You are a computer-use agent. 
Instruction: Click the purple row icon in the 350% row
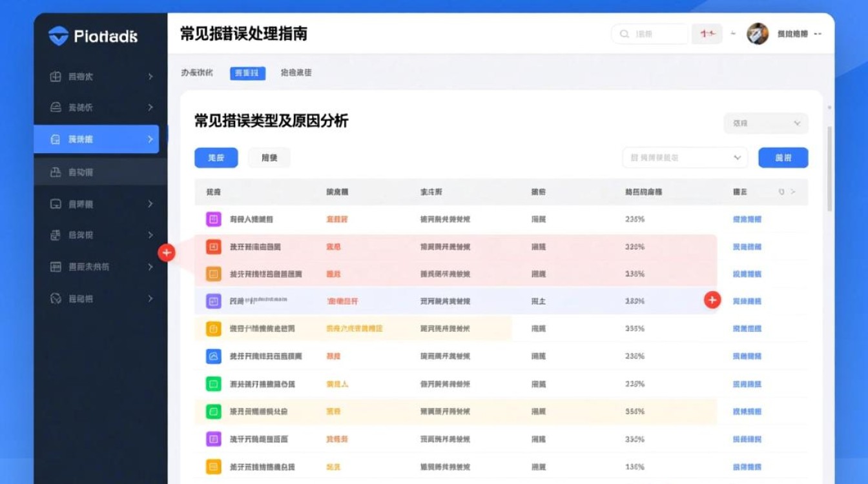213,439
